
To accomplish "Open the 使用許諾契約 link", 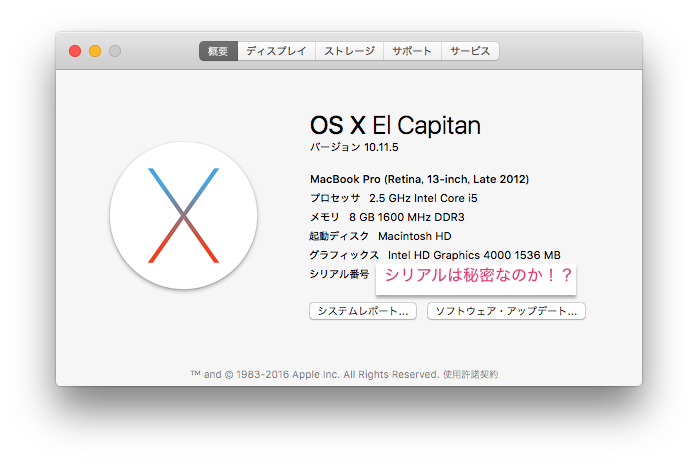I will (x=470, y=375).
